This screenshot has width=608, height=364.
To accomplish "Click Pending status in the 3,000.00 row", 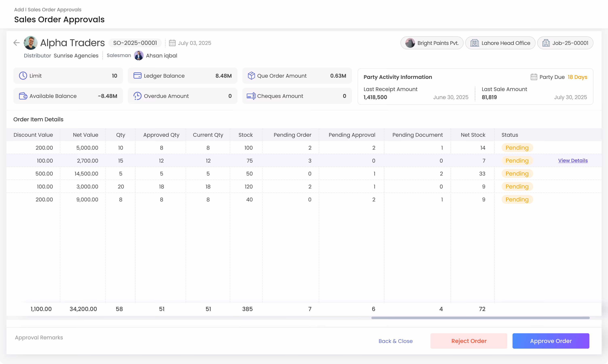I will [517, 186].
